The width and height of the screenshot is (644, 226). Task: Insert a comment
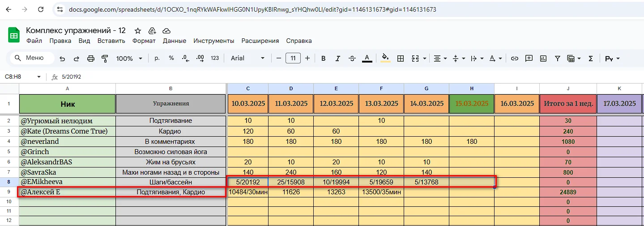529,59
